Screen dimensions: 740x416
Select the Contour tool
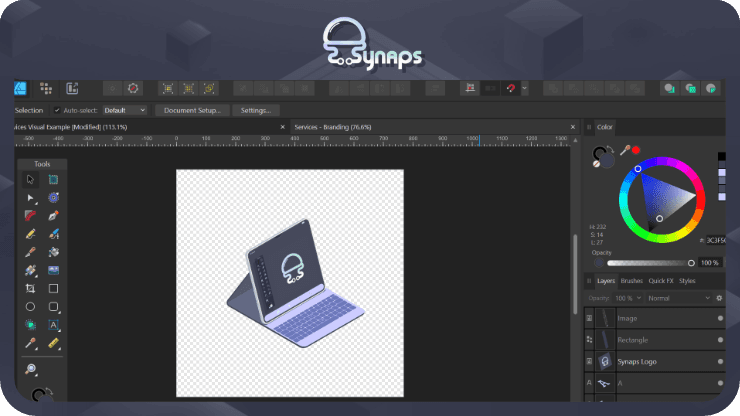(53, 198)
